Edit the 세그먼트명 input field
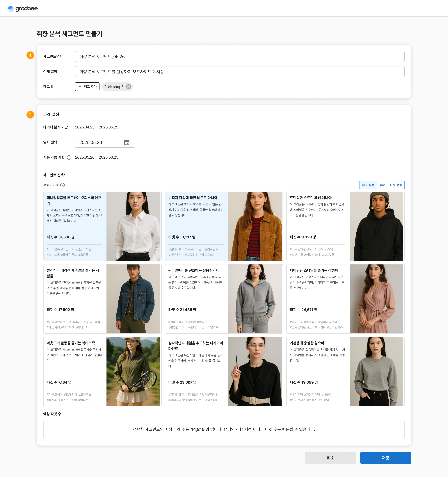This screenshot has width=448, height=477. pos(240,57)
